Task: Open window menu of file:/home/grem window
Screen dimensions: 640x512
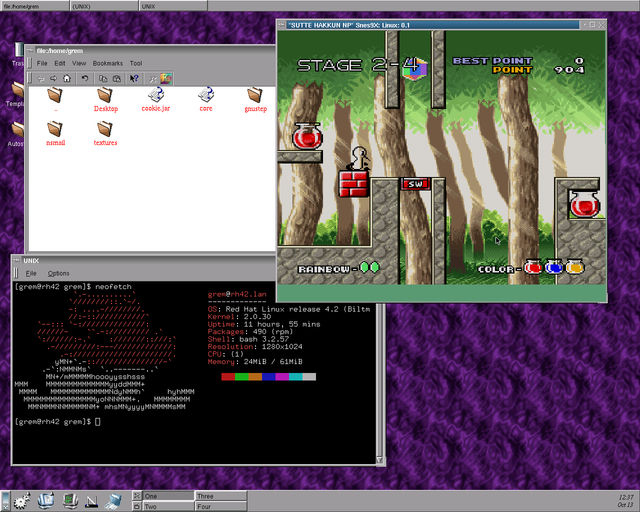Action: point(29,51)
